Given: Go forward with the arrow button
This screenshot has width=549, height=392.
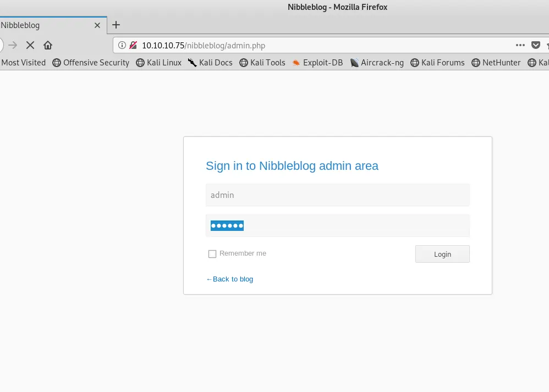Looking at the screenshot, I should point(13,45).
